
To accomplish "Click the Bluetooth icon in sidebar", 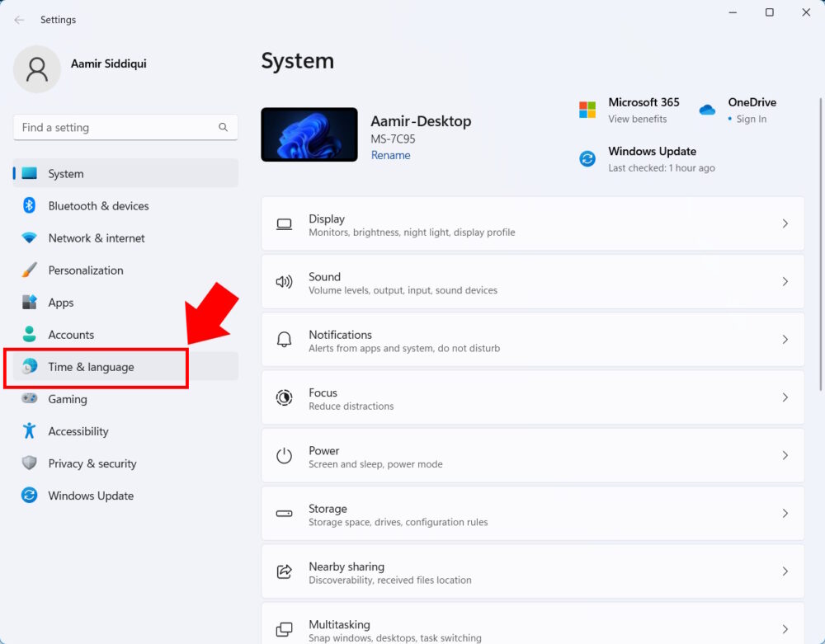I will (30, 205).
